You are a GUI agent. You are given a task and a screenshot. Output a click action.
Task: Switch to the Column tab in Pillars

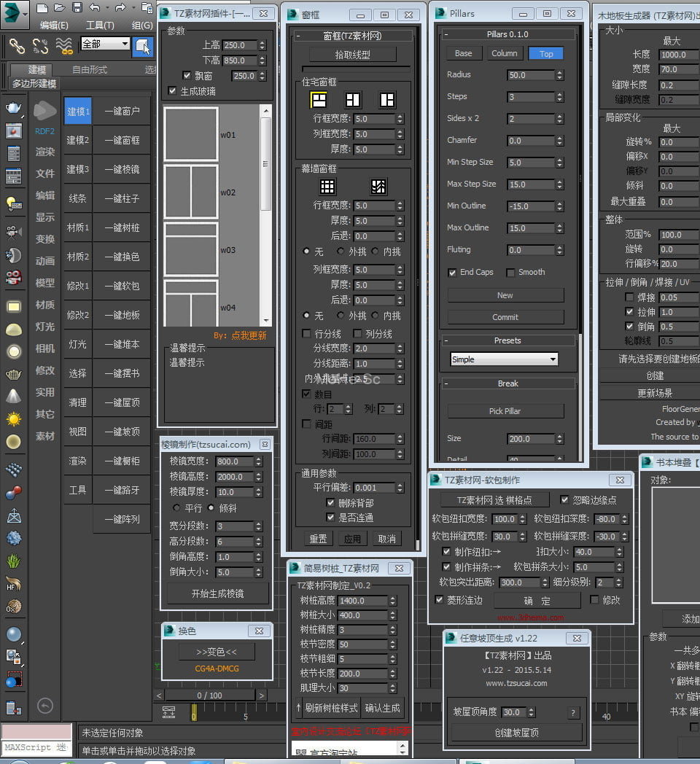tap(504, 53)
